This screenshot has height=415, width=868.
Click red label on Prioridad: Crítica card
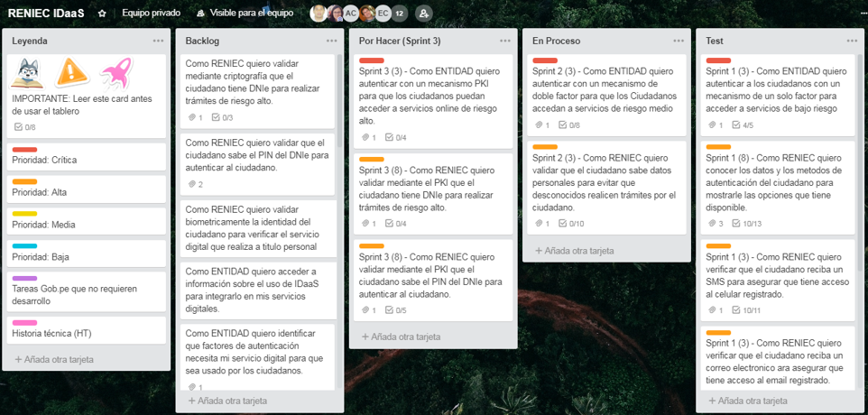pyautogui.click(x=24, y=150)
